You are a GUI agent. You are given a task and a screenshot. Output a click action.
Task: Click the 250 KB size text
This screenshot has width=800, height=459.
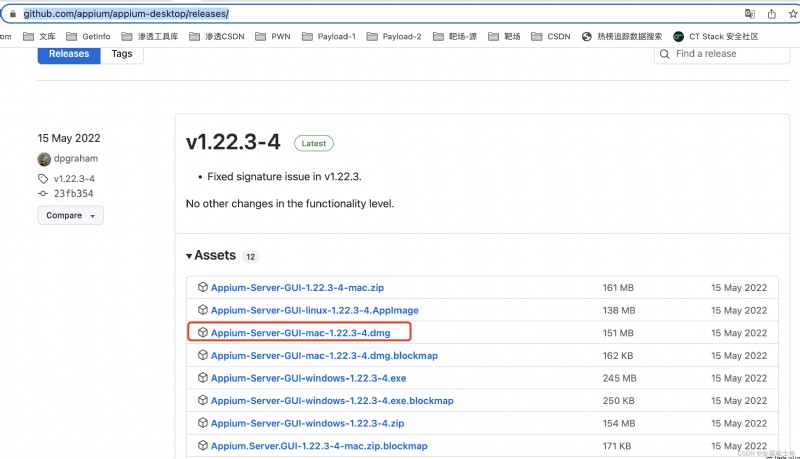pos(619,400)
